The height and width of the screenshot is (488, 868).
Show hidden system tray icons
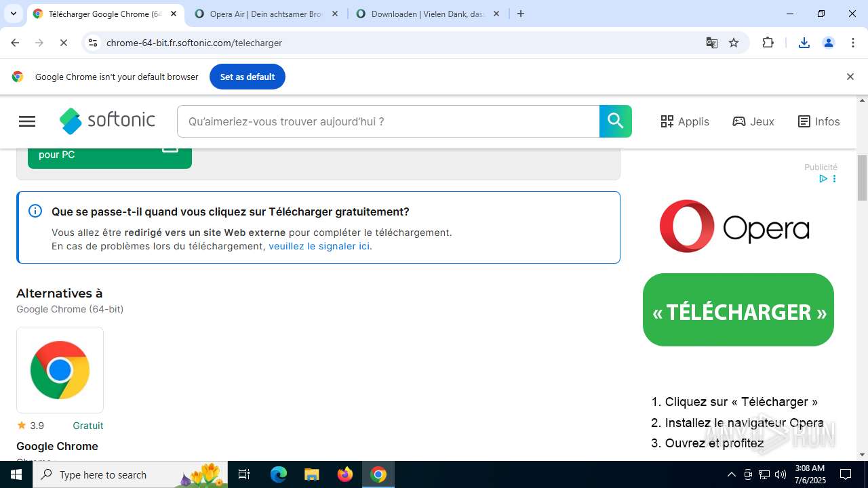point(731,474)
